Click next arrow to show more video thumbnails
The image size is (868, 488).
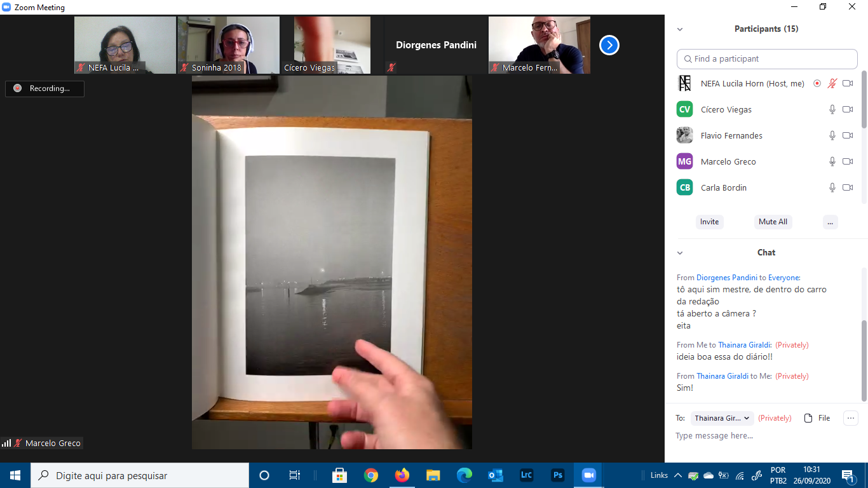click(609, 45)
